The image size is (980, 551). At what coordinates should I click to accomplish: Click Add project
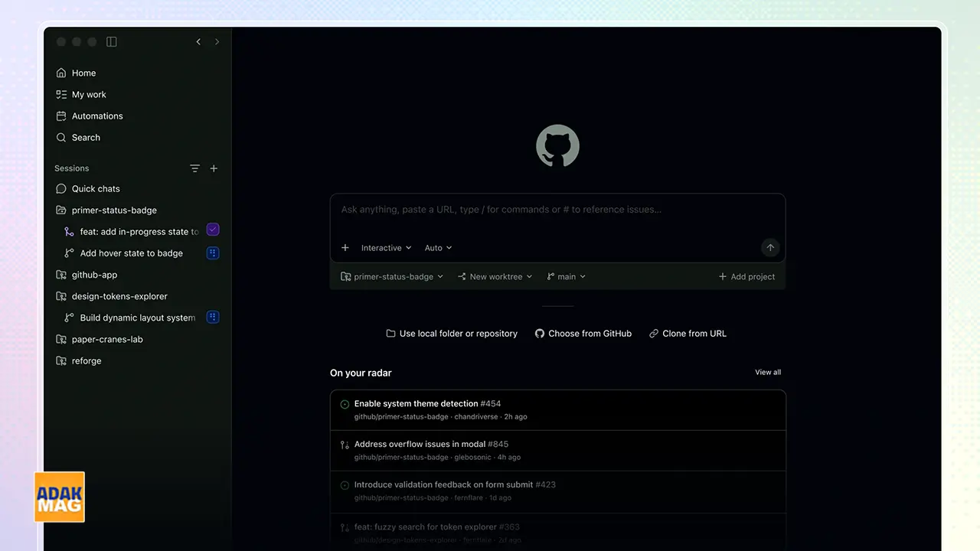(746, 277)
